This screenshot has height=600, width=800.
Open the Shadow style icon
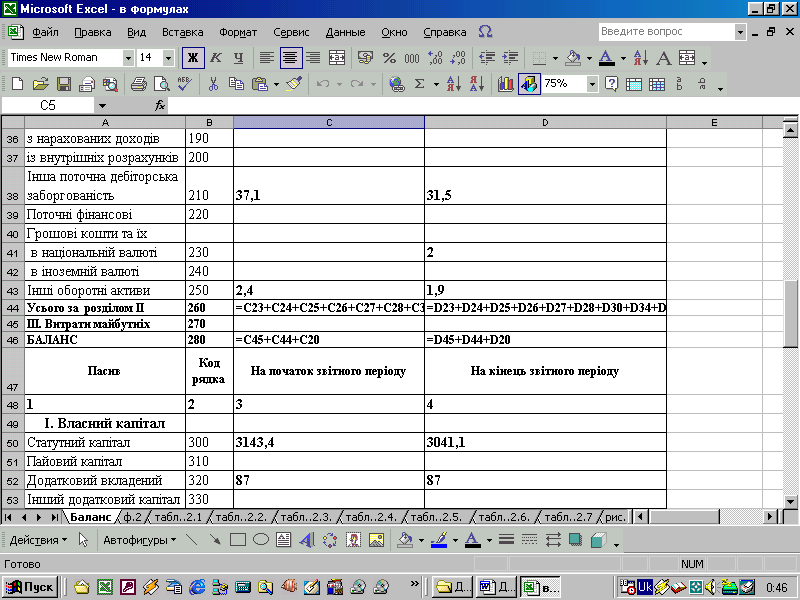point(575,540)
